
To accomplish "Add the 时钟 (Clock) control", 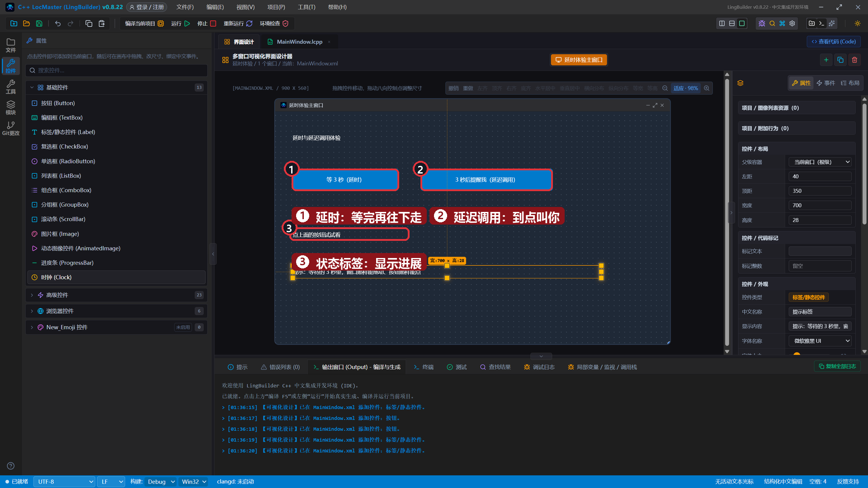I will (x=117, y=277).
